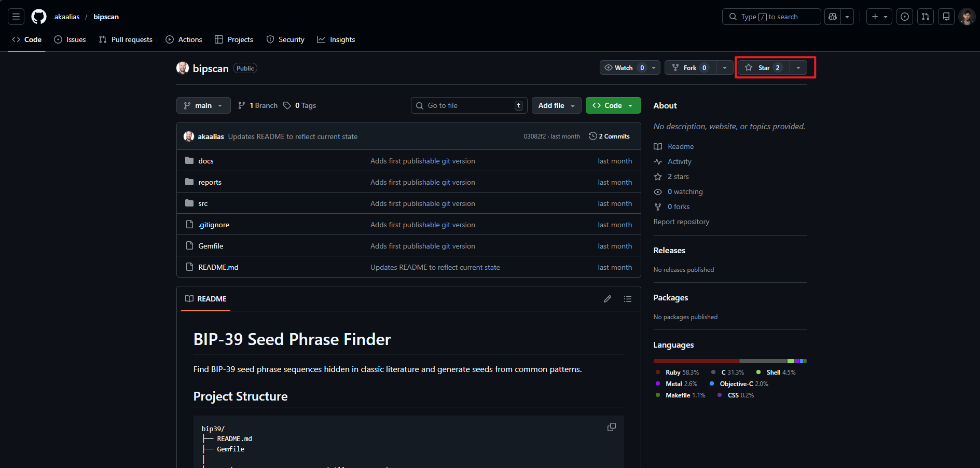This screenshot has height=468, width=980.
Task: Open the notifications inbox icon
Action: (946, 17)
